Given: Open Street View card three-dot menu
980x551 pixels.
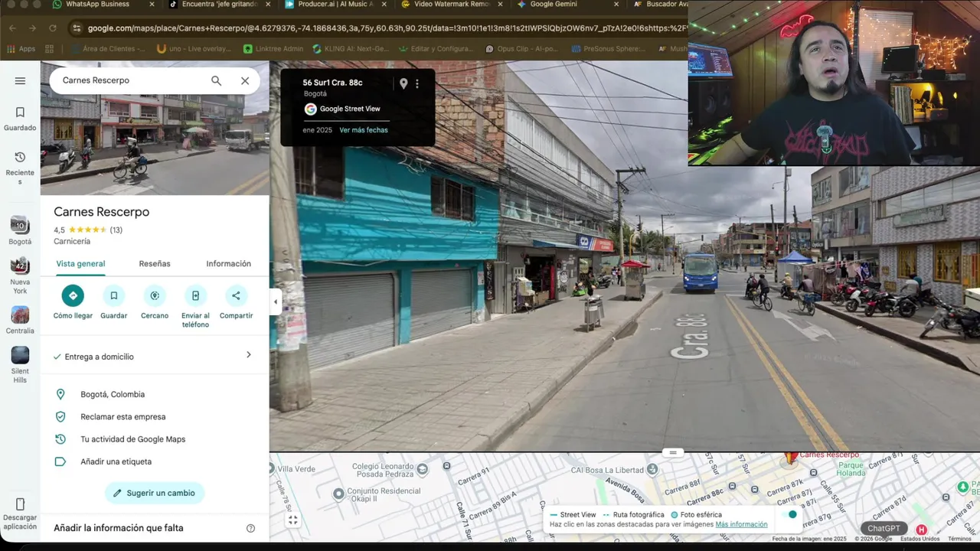Looking at the screenshot, I should pos(417,83).
